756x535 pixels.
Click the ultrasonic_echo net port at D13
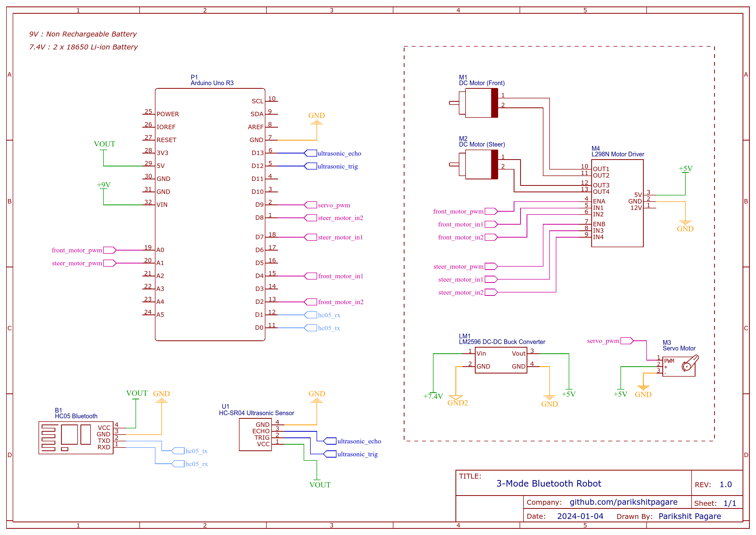(333, 153)
